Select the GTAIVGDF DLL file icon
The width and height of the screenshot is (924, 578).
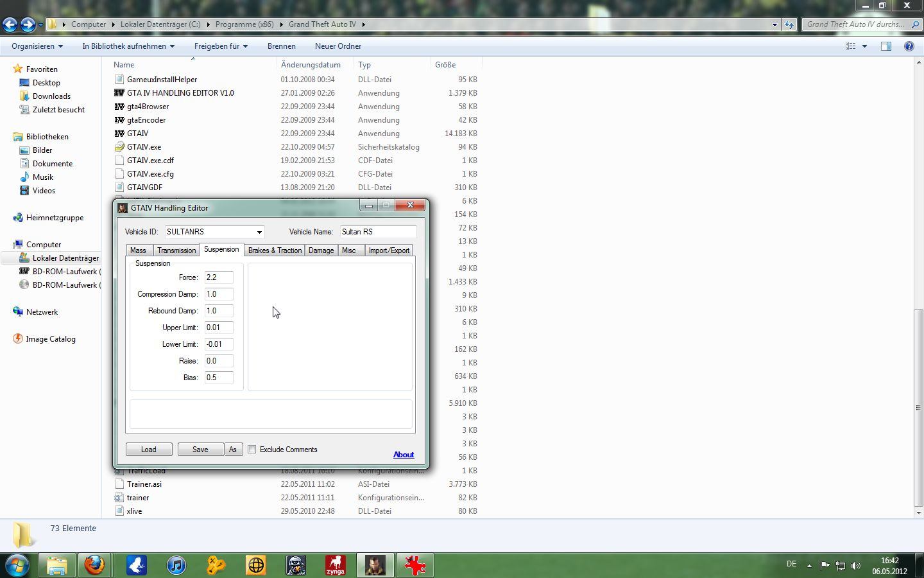tap(119, 188)
